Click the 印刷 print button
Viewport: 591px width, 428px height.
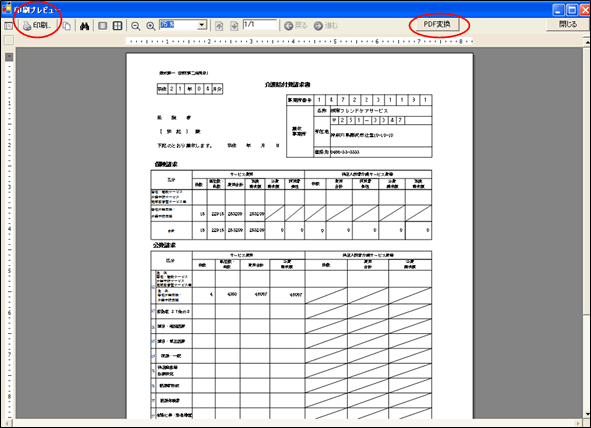[37, 26]
